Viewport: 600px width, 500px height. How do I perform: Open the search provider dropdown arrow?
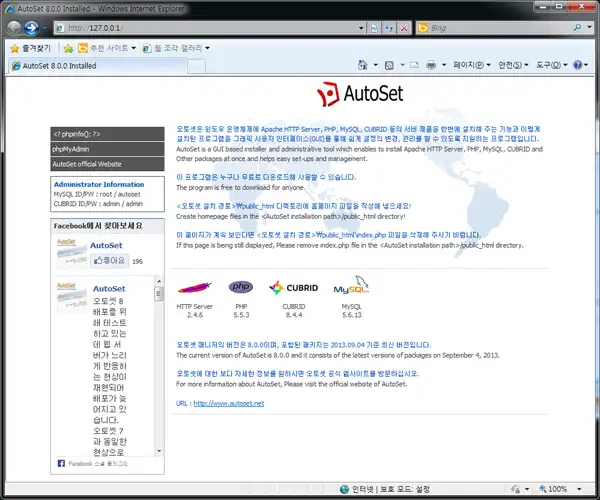pyautogui.click(x=590, y=28)
